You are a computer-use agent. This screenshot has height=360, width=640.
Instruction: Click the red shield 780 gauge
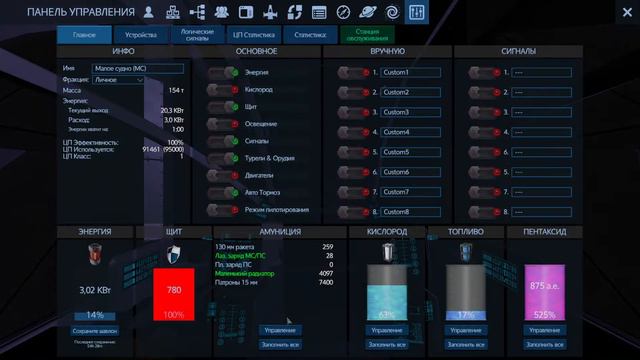[174, 294]
